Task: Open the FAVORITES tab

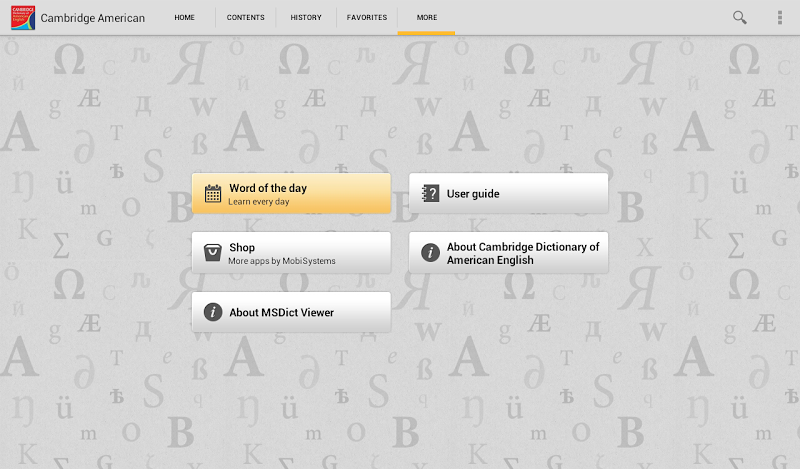Action: point(367,17)
